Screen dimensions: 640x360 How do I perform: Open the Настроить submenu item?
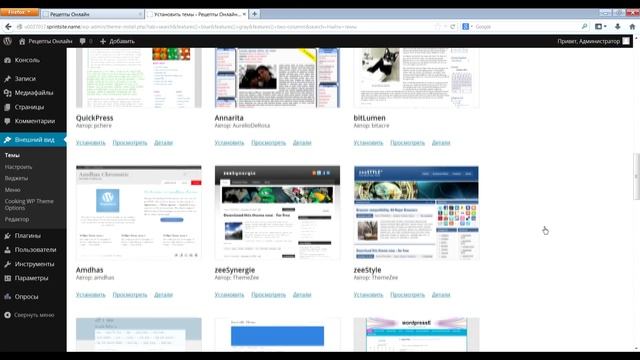pyautogui.click(x=18, y=167)
